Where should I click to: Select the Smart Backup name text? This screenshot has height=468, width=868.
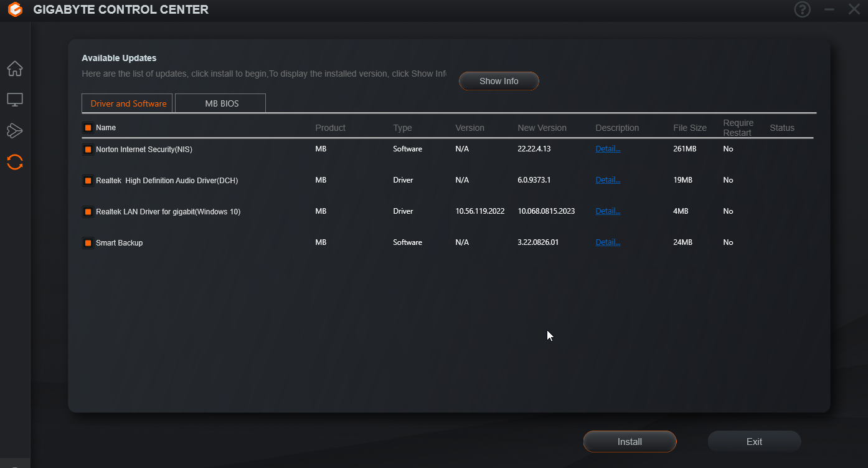tap(119, 243)
